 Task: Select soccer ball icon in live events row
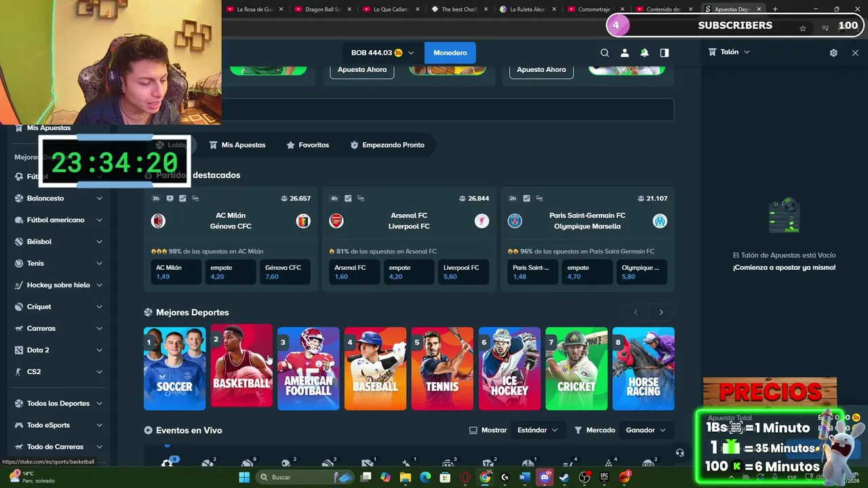coord(167,464)
